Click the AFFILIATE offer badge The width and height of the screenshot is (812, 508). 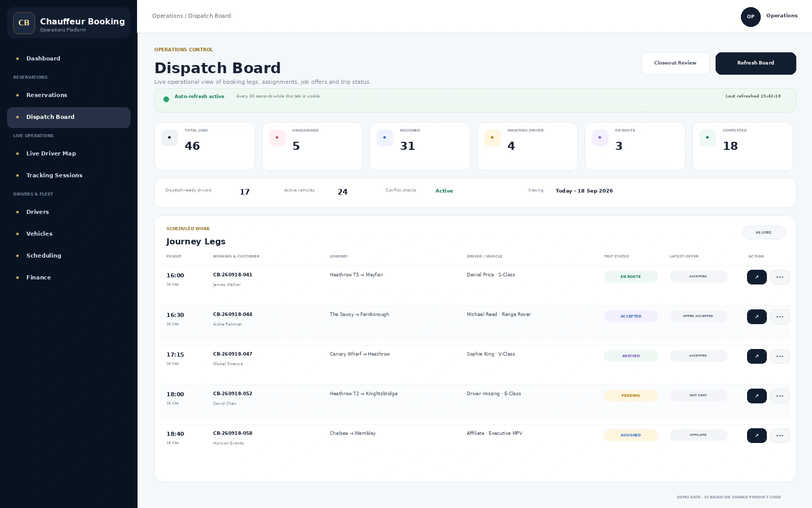click(698, 435)
